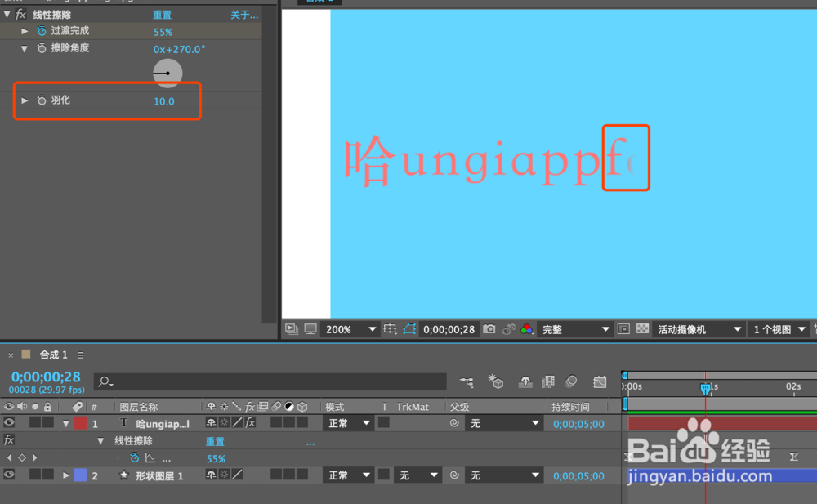The image size is (817, 504).
Task: Enable frame blending timeline icon
Action: coord(548,381)
